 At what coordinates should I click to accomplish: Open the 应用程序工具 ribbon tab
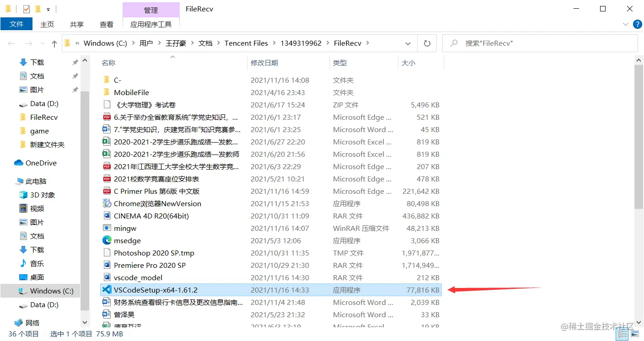[x=151, y=25]
